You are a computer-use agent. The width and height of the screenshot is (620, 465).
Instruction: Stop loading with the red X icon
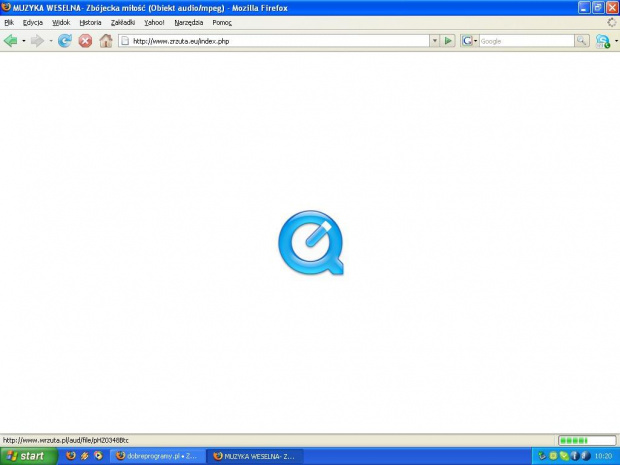(x=85, y=41)
